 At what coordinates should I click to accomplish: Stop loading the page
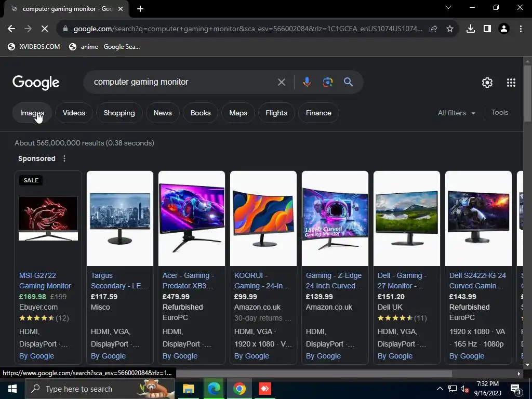(45, 29)
